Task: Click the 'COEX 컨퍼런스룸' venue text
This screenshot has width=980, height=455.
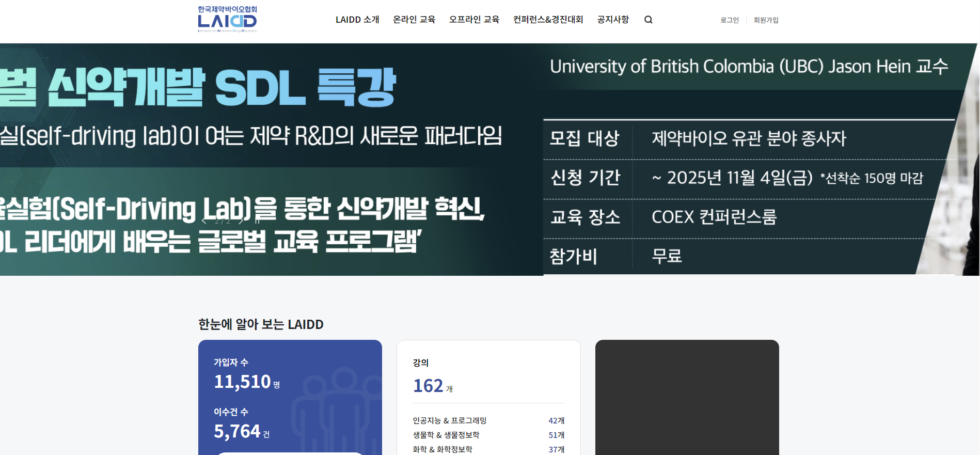Action: pyautogui.click(x=714, y=217)
